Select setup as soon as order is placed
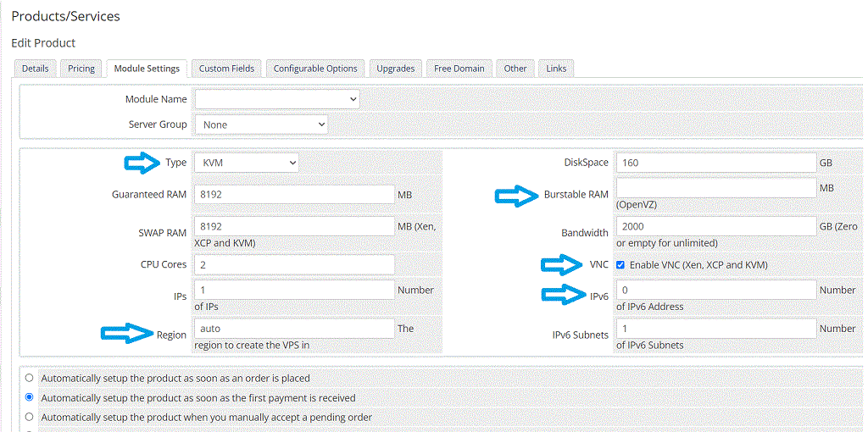This screenshot has height=432, width=868. click(30, 379)
